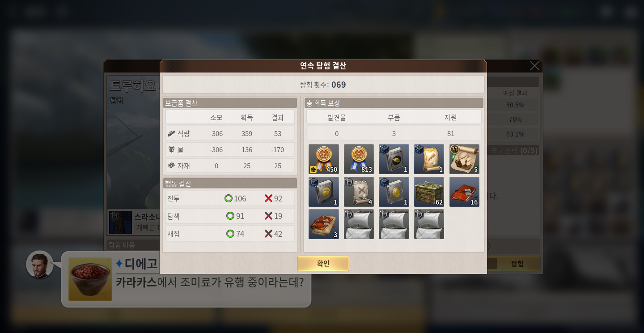Select the orange-ribbon anchor medal reward showing 450
The width and height of the screenshot is (644, 333).
tap(324, 159)
